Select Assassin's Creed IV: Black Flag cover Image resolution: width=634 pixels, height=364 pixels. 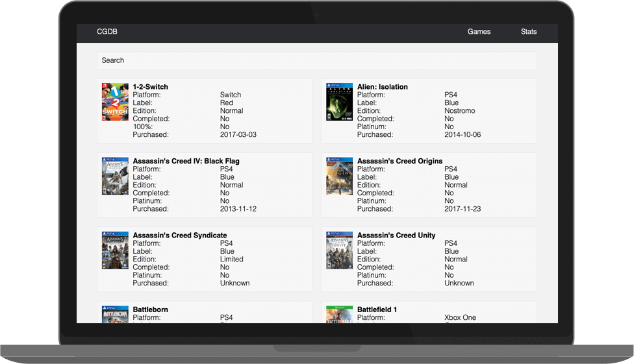click(x=115, y=176)
